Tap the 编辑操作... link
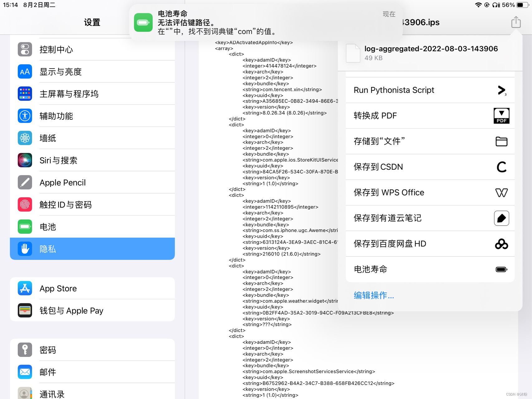The height and width of the screenshot is (399, 532). click(373, 295)
